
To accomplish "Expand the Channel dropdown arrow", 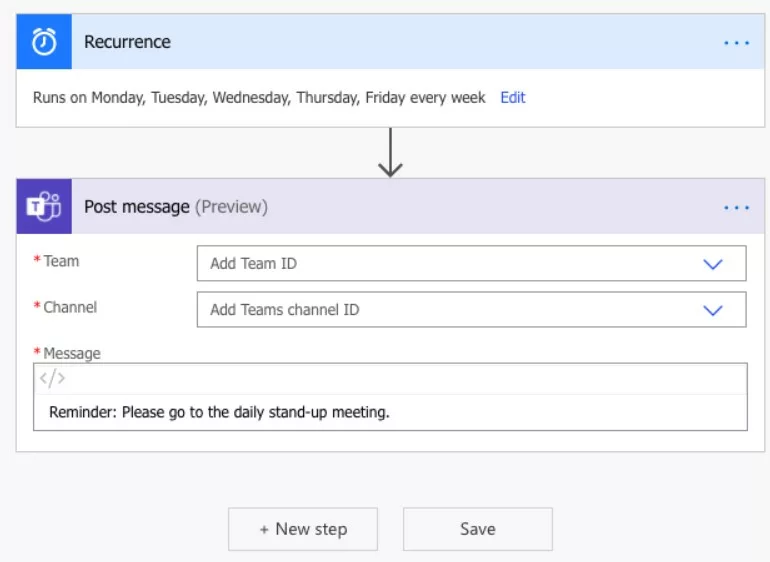I will pyautogui.click(x=713, y=310).
